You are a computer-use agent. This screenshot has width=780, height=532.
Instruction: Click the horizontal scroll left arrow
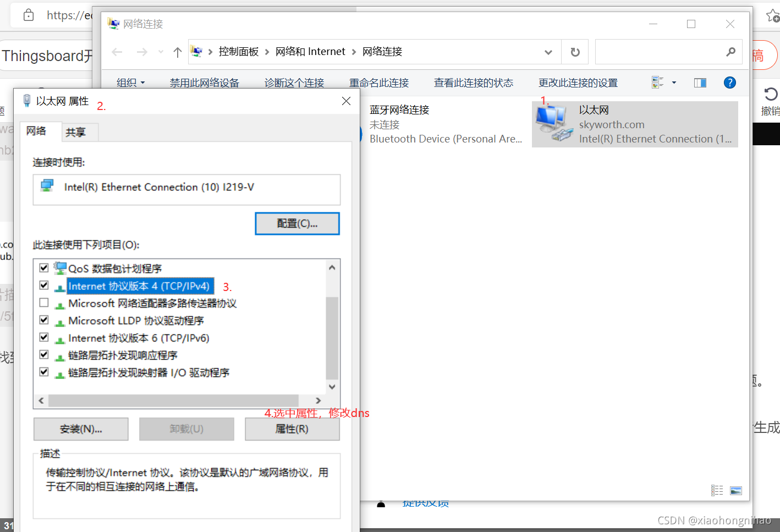pos(41,401)
